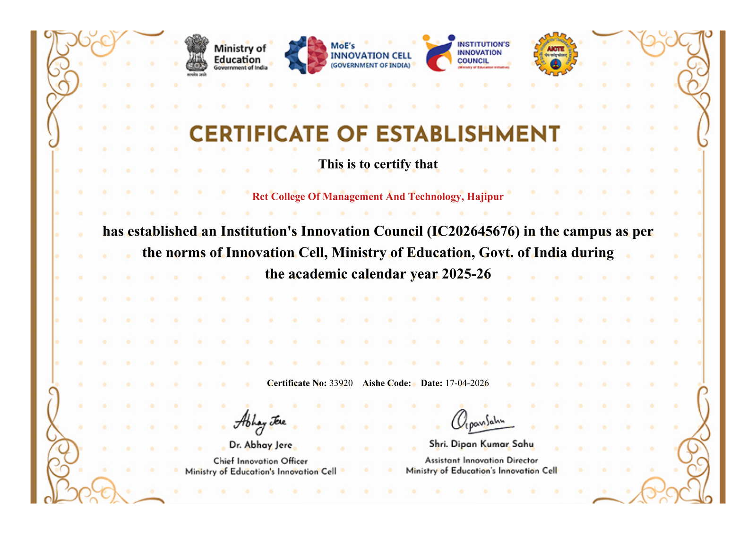Viewport: 756px width, 534px height.
Task: Click the line 'the norms of Innovation Cell'
Action: tap(378, 253)
